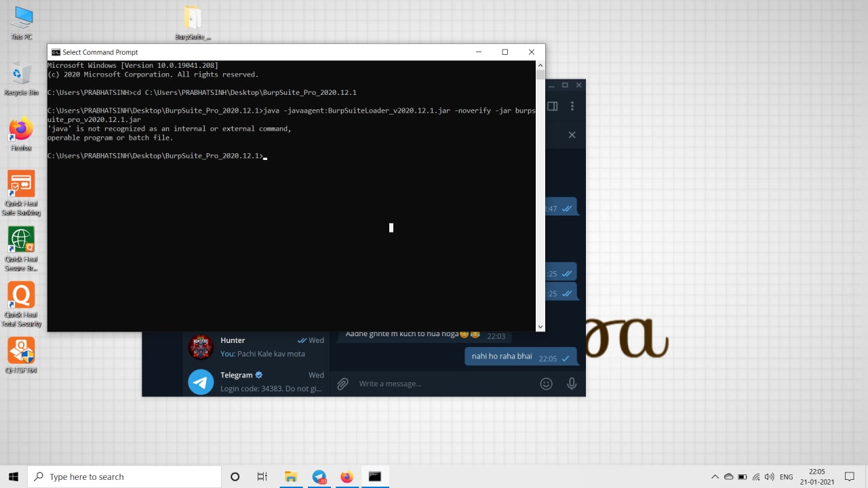Click the Command Prompt vertical scrollbar thumb
Viewport: 868px width, 488px height.
[540, 75]
